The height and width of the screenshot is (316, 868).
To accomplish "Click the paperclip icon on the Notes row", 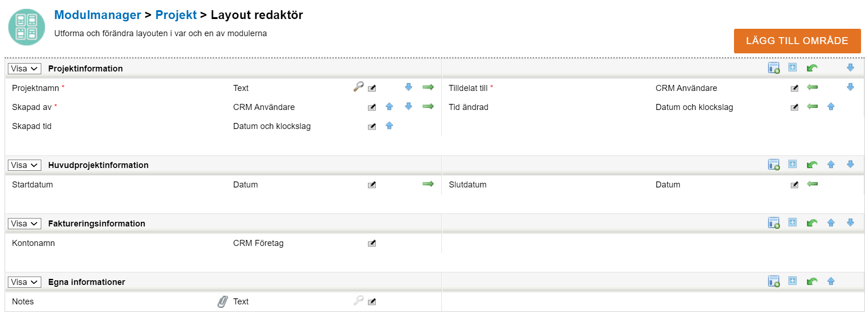I will (x=223, y=302).
